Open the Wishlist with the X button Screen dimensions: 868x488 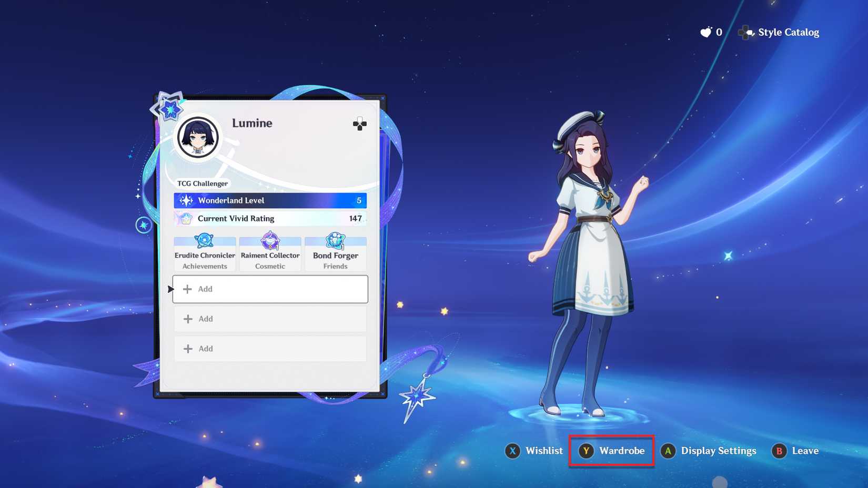pos(533,451)
